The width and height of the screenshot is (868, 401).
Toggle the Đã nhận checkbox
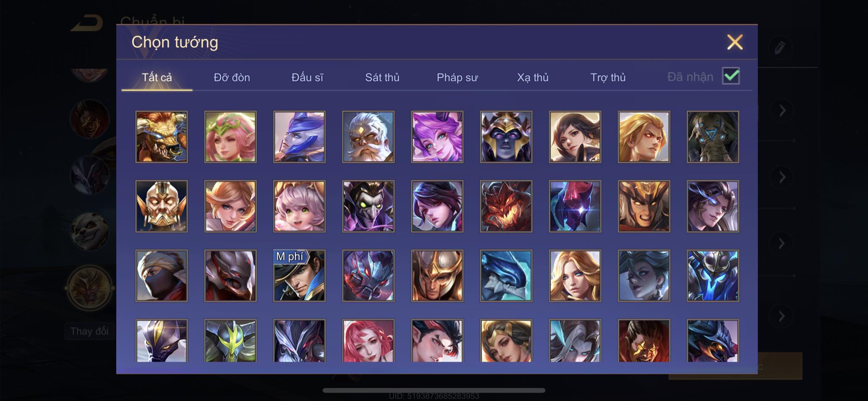(x=731, y=76)
